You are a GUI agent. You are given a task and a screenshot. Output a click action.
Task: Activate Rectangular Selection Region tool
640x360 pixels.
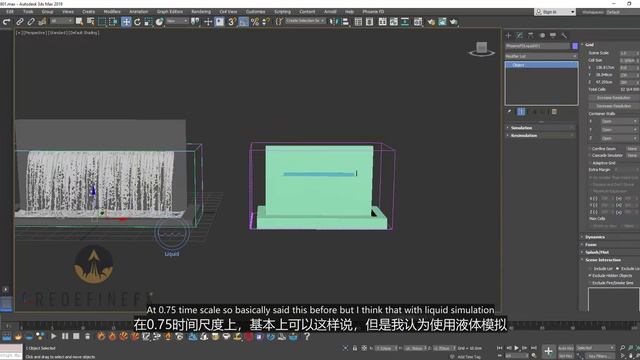[x=102, y=22]
